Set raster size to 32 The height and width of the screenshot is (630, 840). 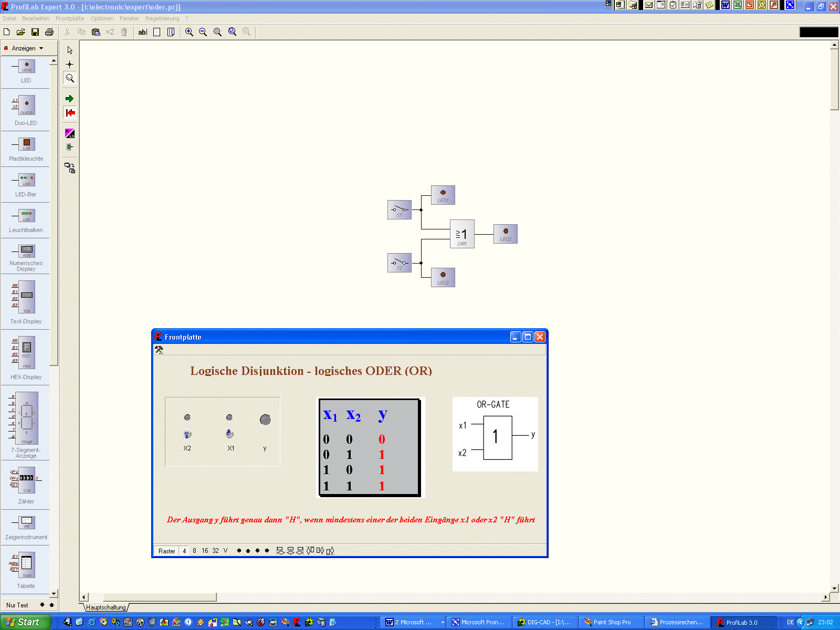click(x=215, y=551)
